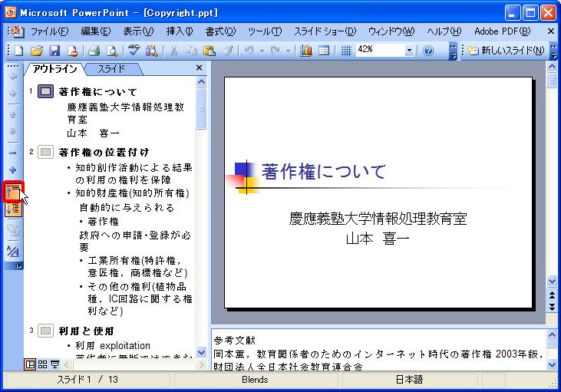Open the Adobe PDF(B) menu

[x=503, y=31]
